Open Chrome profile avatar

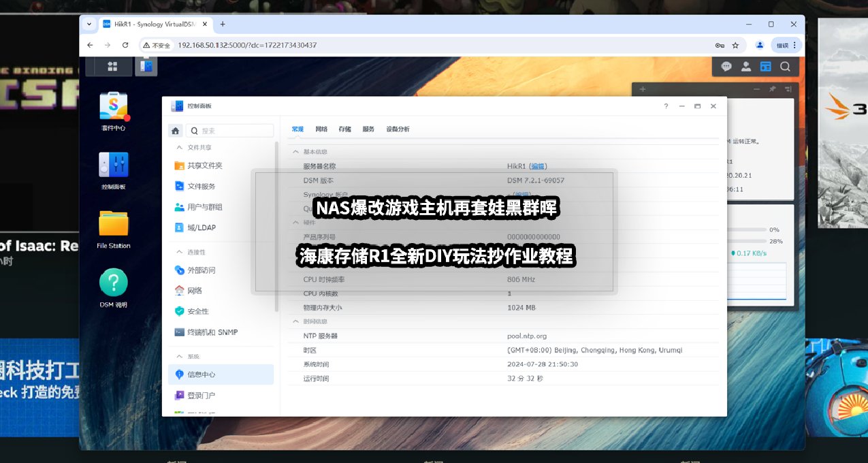coord(760,45)
